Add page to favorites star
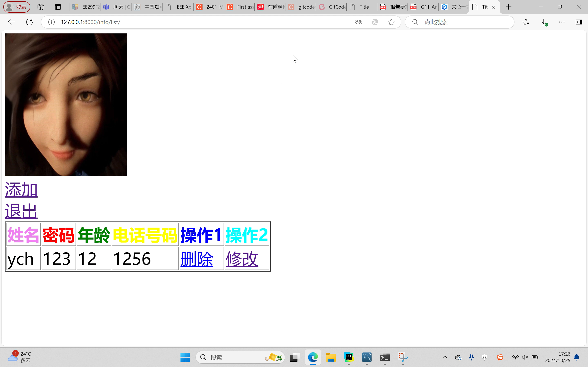Image resolution: width=588 pixels, height=367 pixels. 391,22
